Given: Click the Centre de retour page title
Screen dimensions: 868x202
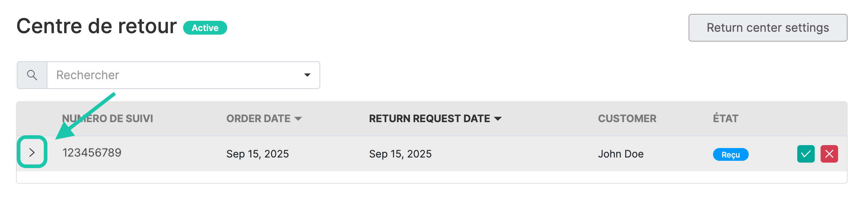Looking at the screenshot, I should coord(97,26).
